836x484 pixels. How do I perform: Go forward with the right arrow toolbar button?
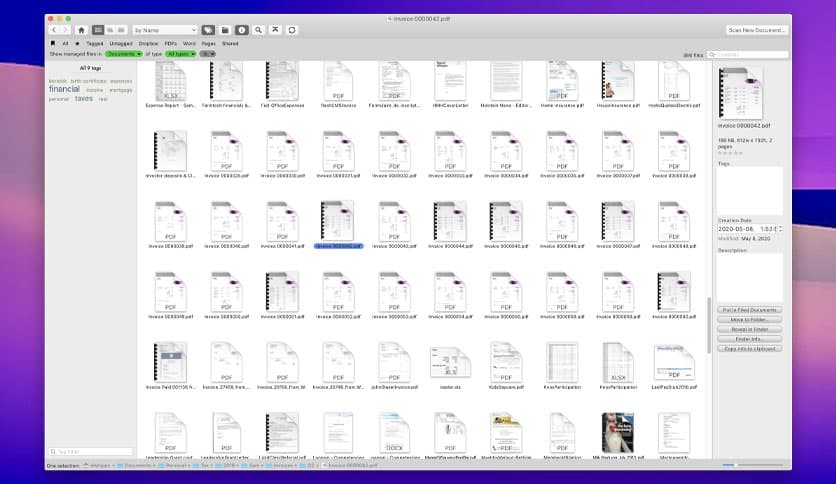66,30
